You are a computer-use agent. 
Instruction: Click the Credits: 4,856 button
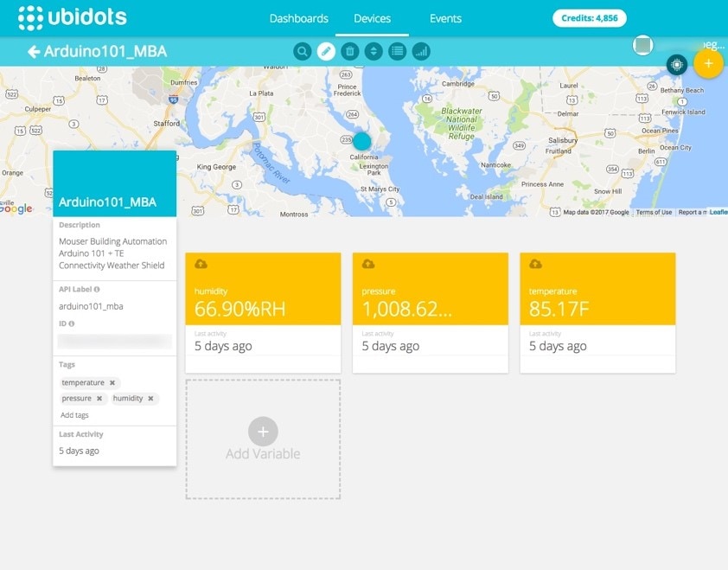[x=589, y=17]
